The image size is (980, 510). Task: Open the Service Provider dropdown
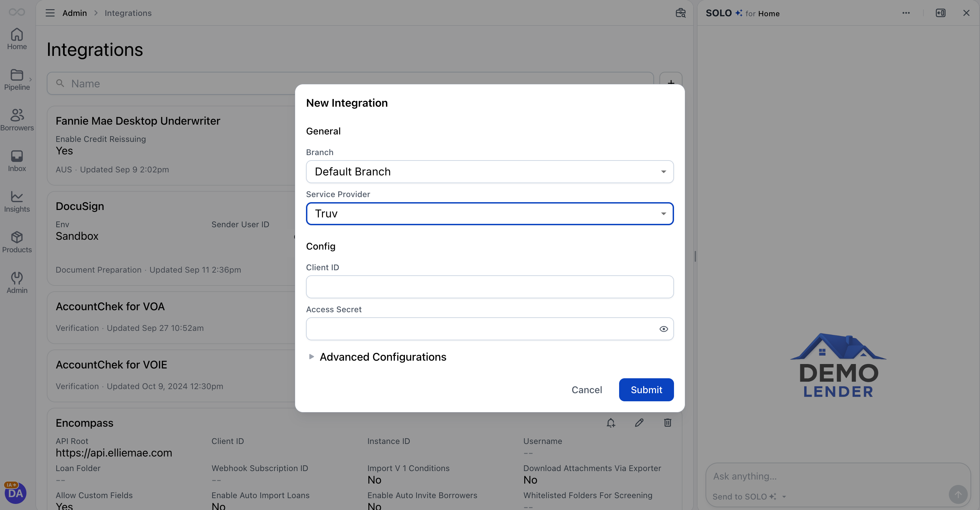490,214
